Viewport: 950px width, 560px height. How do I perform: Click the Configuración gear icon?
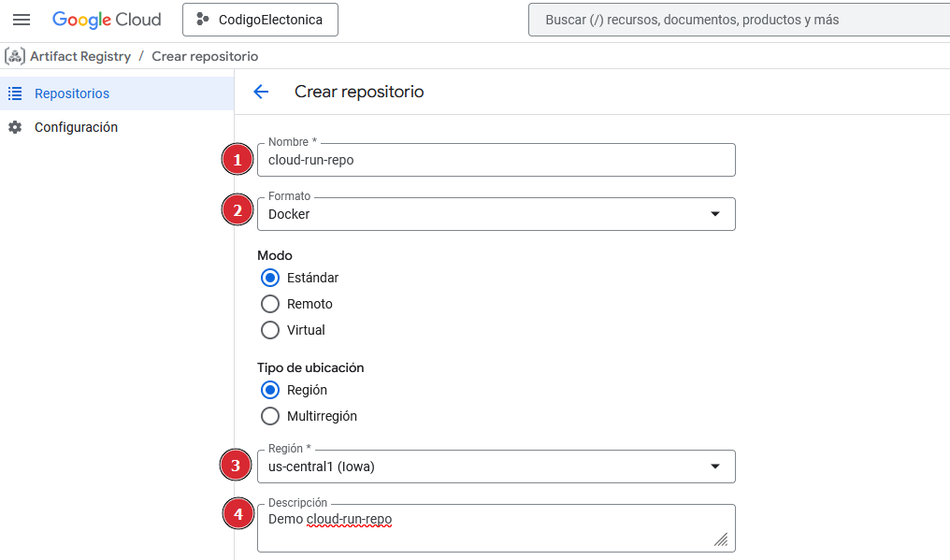pyautogui.click(x=13, y=126)
